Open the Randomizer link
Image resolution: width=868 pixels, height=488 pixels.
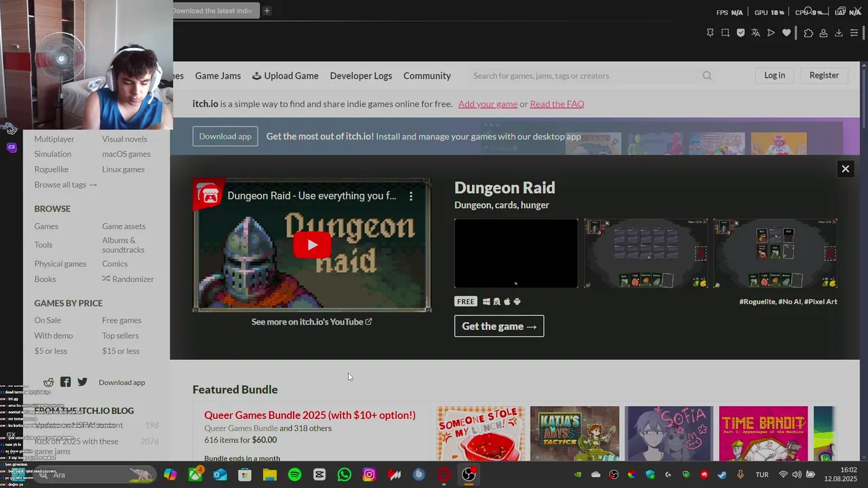point(128,279)
